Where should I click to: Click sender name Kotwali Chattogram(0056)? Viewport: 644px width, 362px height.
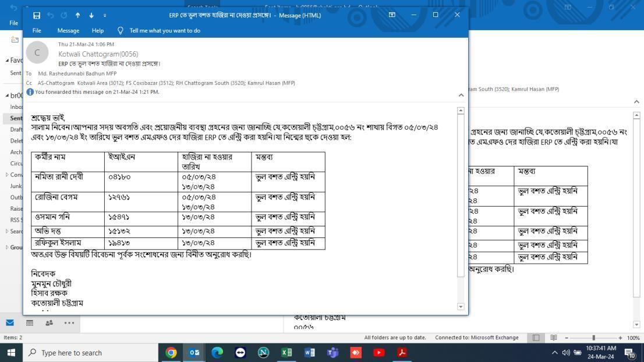tap(98, 54)
